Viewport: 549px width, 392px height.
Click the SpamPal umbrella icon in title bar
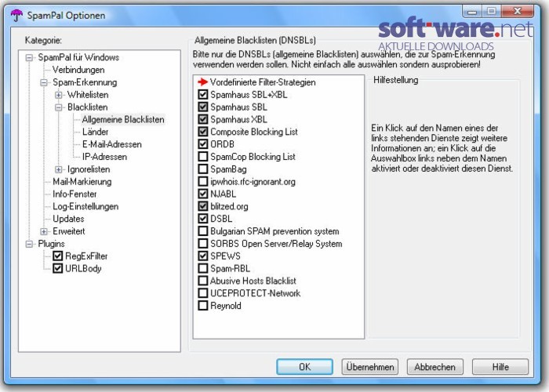point(16,15)
